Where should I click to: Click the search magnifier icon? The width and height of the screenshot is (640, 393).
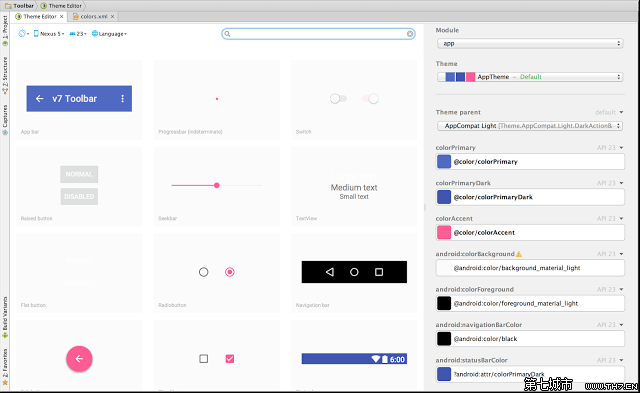coord(227,34)
